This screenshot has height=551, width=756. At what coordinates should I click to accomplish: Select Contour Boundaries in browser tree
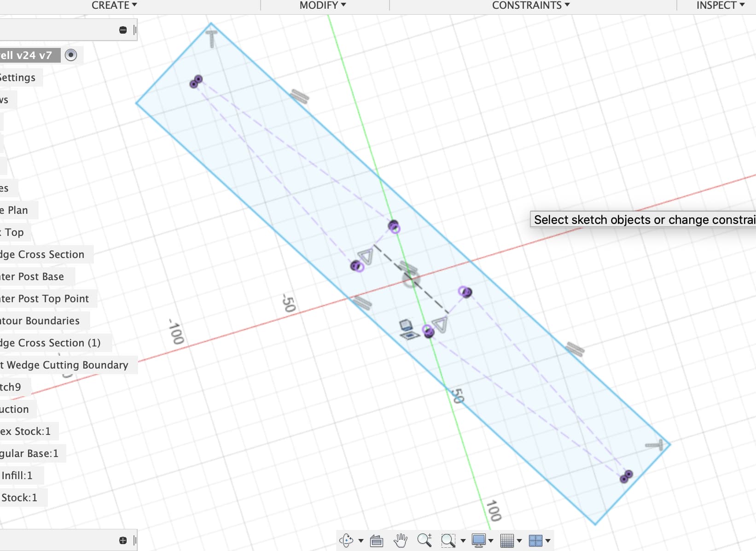tap(40, 321)
